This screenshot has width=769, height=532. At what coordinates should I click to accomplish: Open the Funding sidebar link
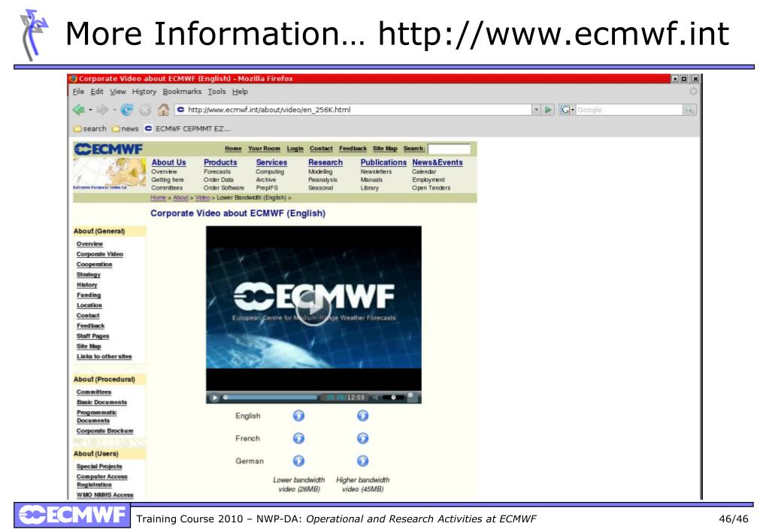tap(89, 295)
